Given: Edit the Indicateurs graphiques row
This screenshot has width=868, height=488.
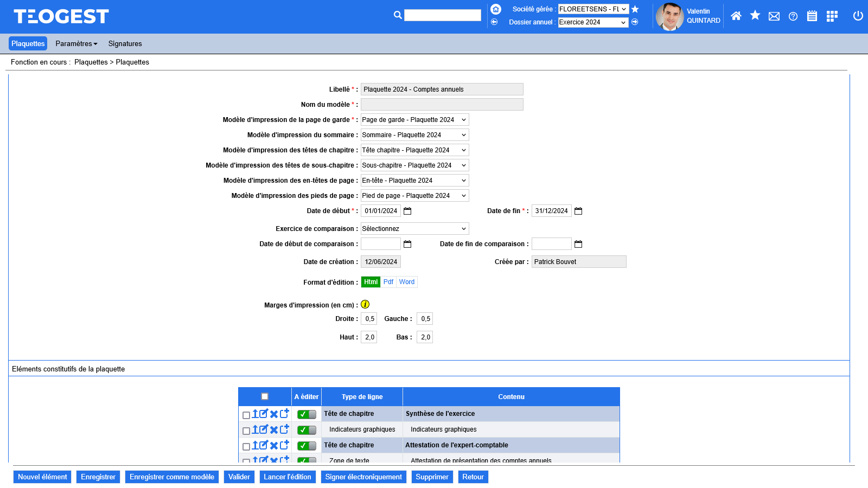Looking at the screenshot, I should tap(264, 429).
